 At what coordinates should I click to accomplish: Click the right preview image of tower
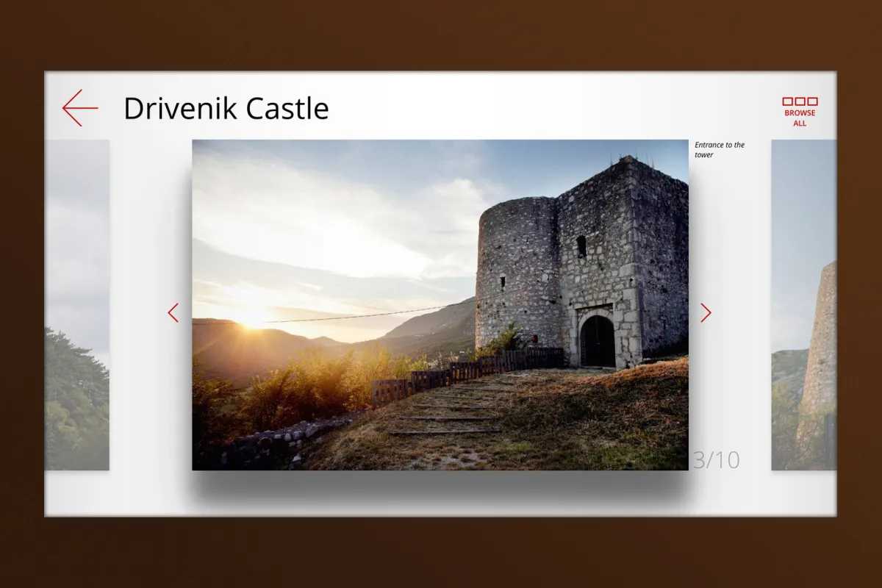(x=803, y=305)
